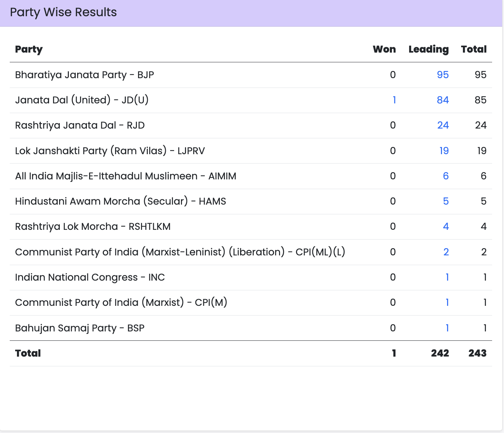Open Bahujan Samaj Party leading count link
This screenshot has width=504, height=433.
coord(447,328)
